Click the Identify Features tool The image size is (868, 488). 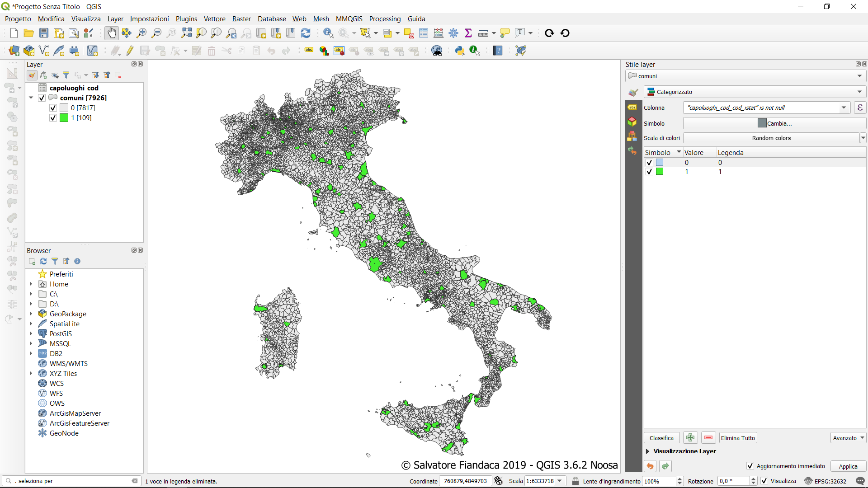pos(328,33)
